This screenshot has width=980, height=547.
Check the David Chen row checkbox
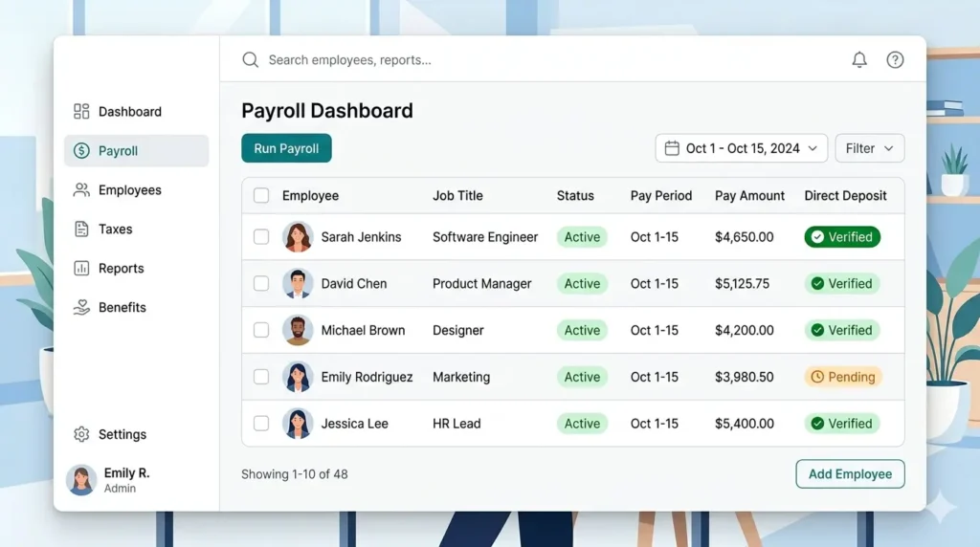tap(261, 283)
